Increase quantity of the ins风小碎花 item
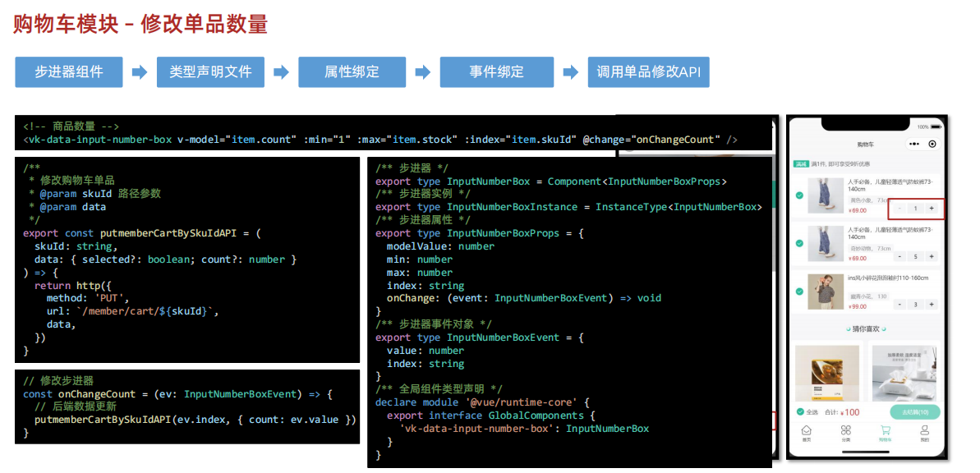 (932, 305)
